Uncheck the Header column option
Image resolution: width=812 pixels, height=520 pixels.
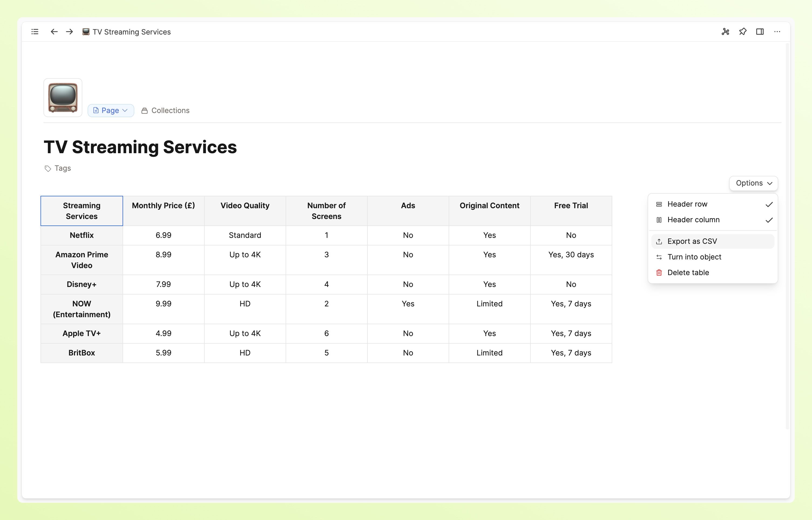769,220
